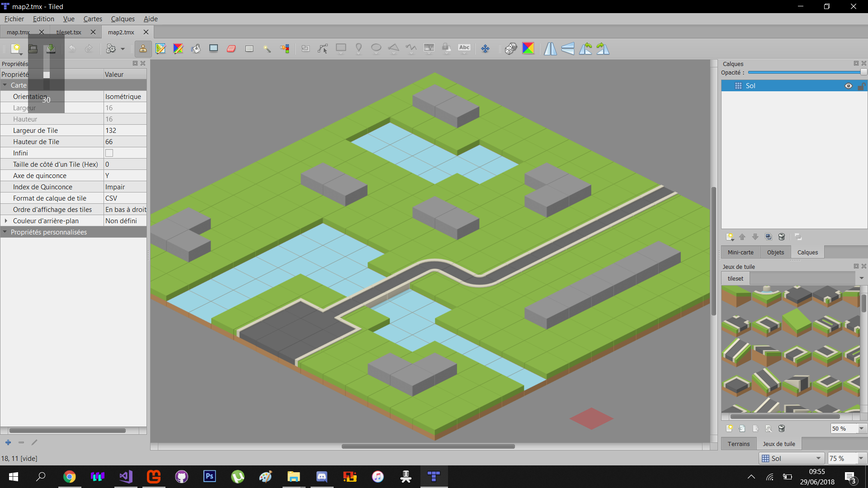Open the tileset tabs dropdown arrow
The height and width of the screenshot is (488, 868).
click(x=862, y=278)
